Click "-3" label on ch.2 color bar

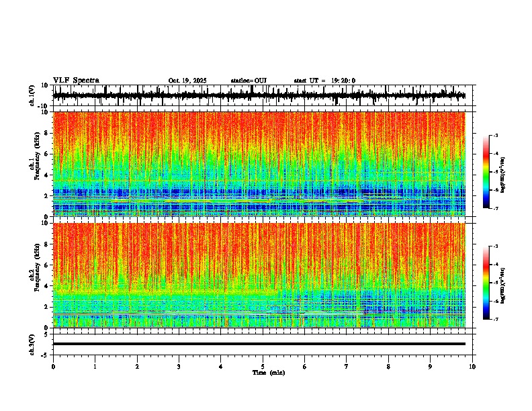pos(495,246)
